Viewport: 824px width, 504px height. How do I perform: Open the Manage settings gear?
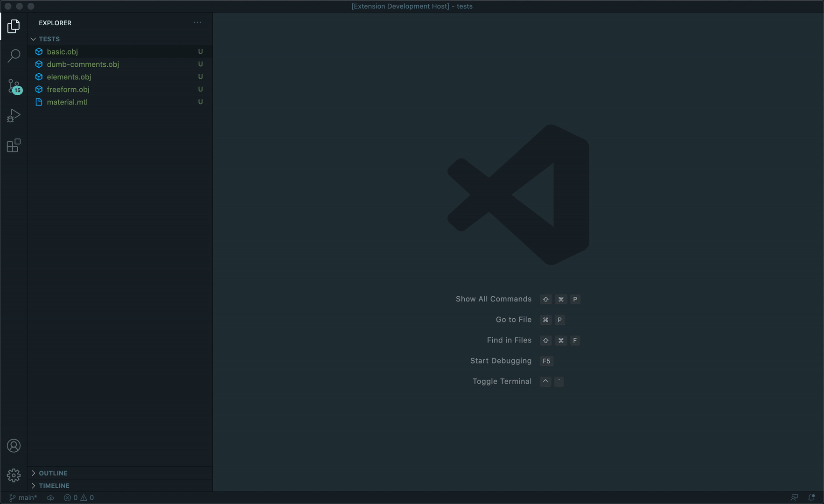(14, 475)
